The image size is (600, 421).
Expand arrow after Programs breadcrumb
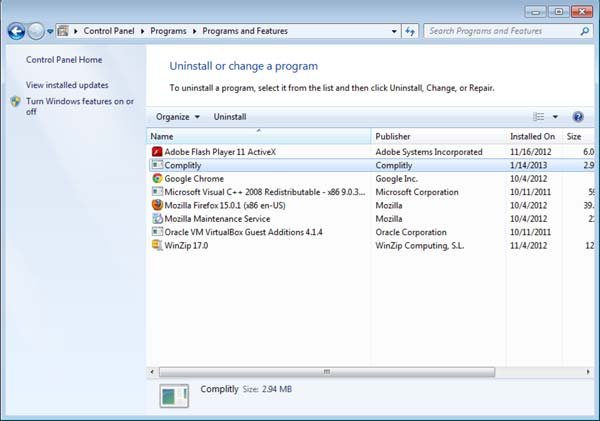pyautogui.click(x=194, y=31)
